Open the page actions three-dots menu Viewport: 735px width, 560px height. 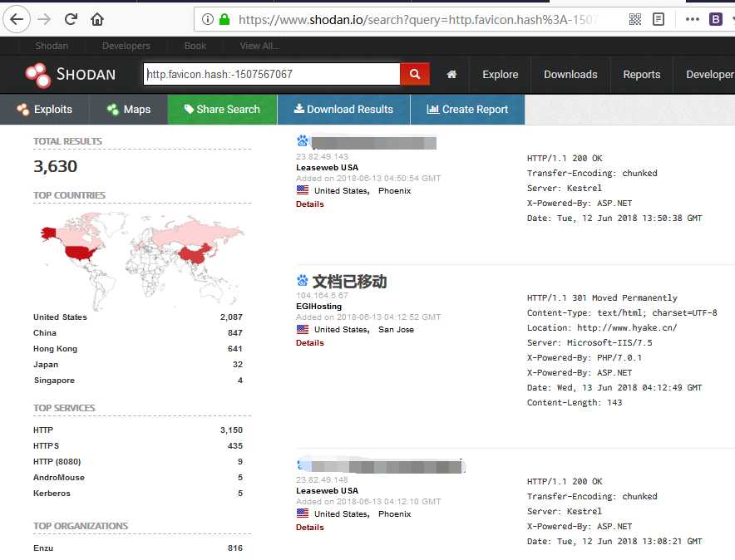(693, 19)
